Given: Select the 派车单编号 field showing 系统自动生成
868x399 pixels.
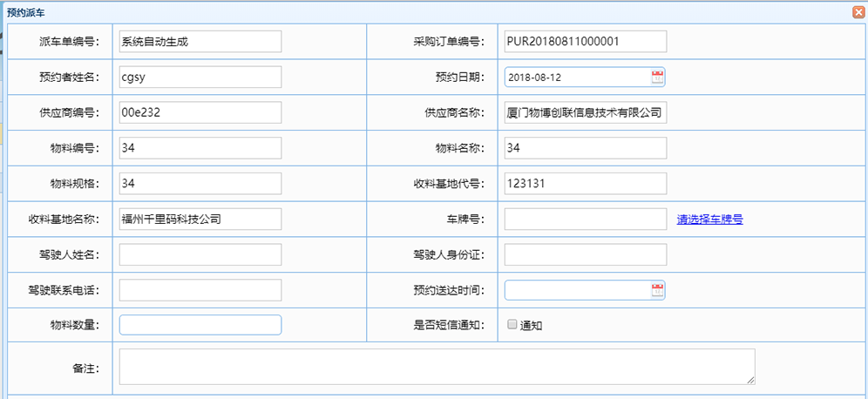Looking at the screenshot, I should 200,41.
